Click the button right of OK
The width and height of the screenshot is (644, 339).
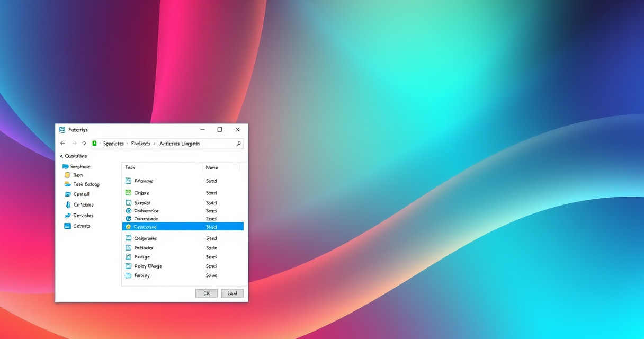coord(232,293)
